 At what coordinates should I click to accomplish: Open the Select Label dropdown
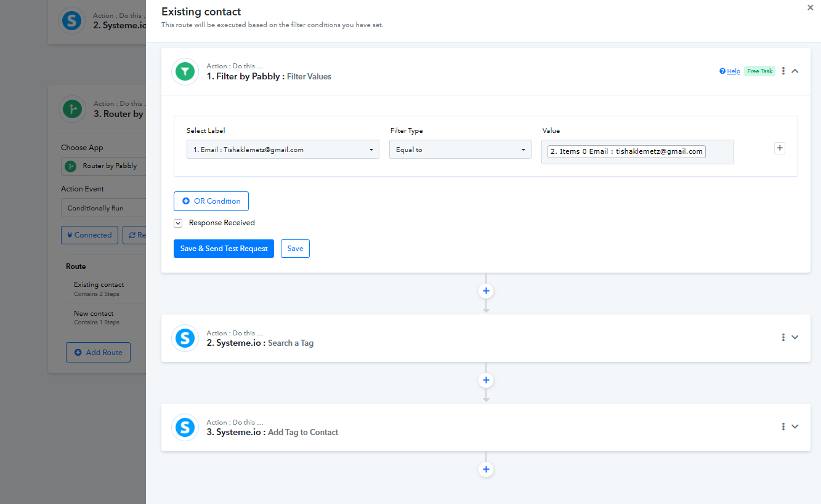click(x=283, y=150)
